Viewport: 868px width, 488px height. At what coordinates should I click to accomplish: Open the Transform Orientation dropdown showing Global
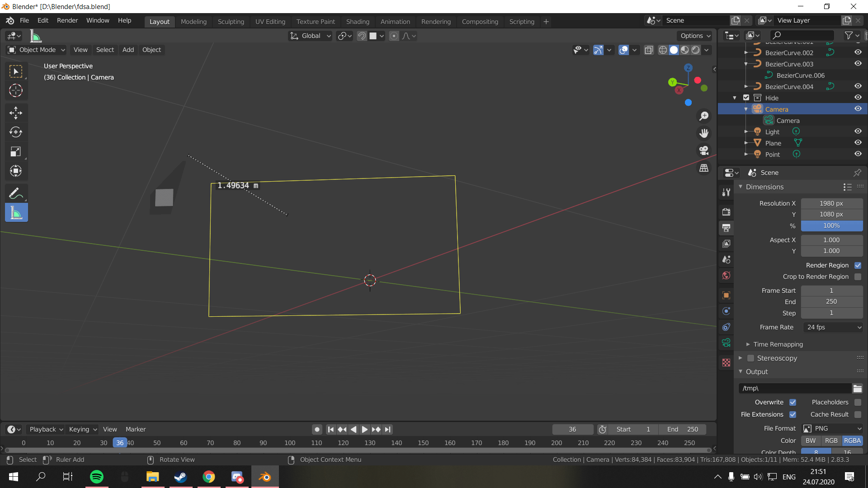point(310,36)
